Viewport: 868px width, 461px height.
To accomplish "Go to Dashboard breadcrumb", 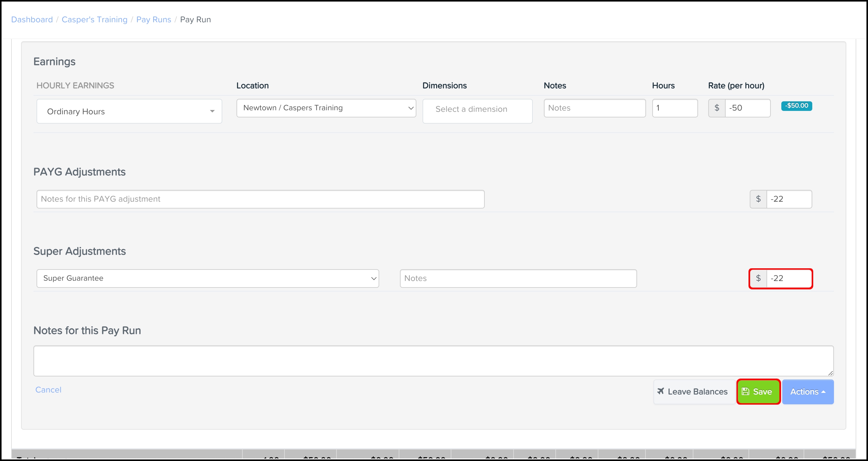I will pos(32,20).
